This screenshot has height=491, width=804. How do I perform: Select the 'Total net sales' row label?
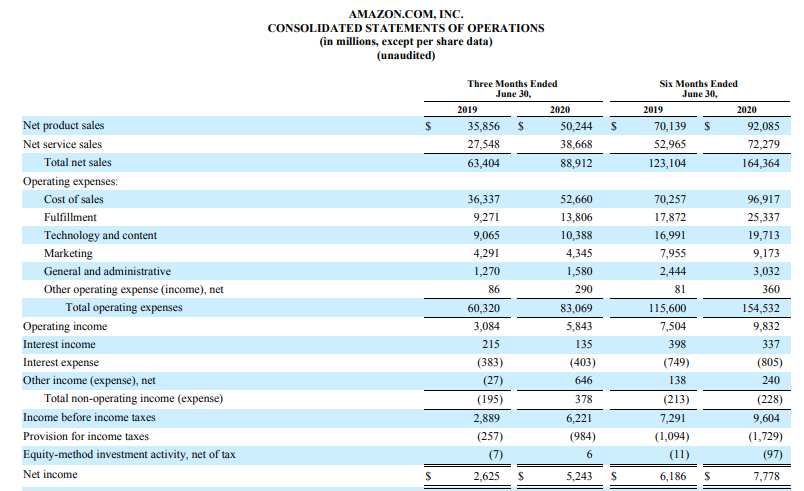coord(77,162)
